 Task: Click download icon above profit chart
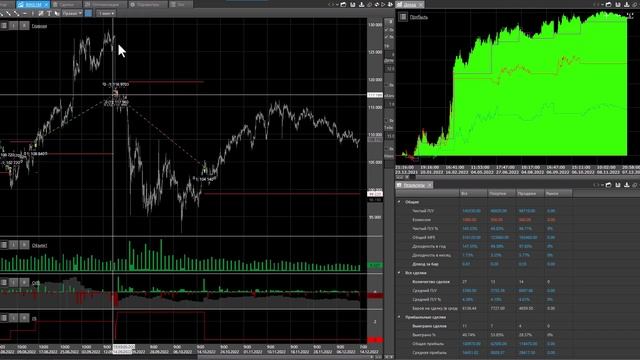click(x=627, y=4)
